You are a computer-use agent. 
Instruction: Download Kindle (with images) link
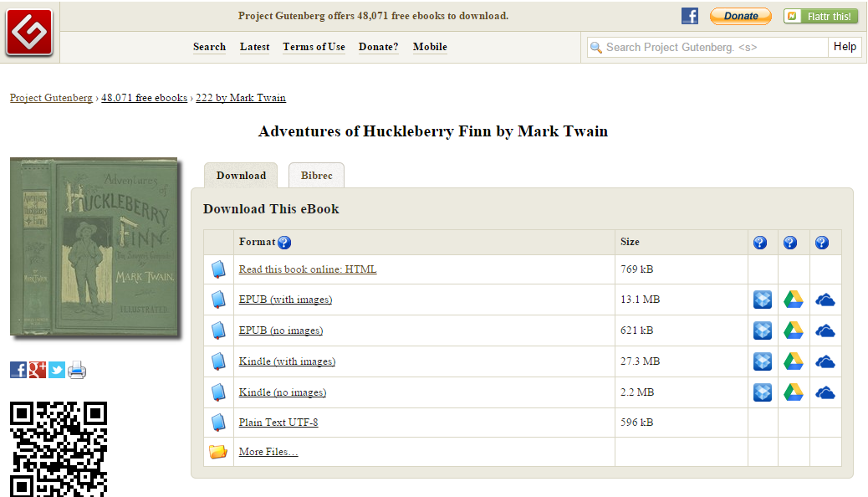coord(287,361)
